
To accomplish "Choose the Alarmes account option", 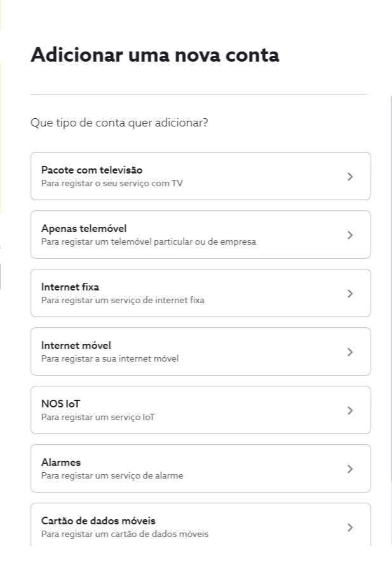I will click(x=61, y=463).
